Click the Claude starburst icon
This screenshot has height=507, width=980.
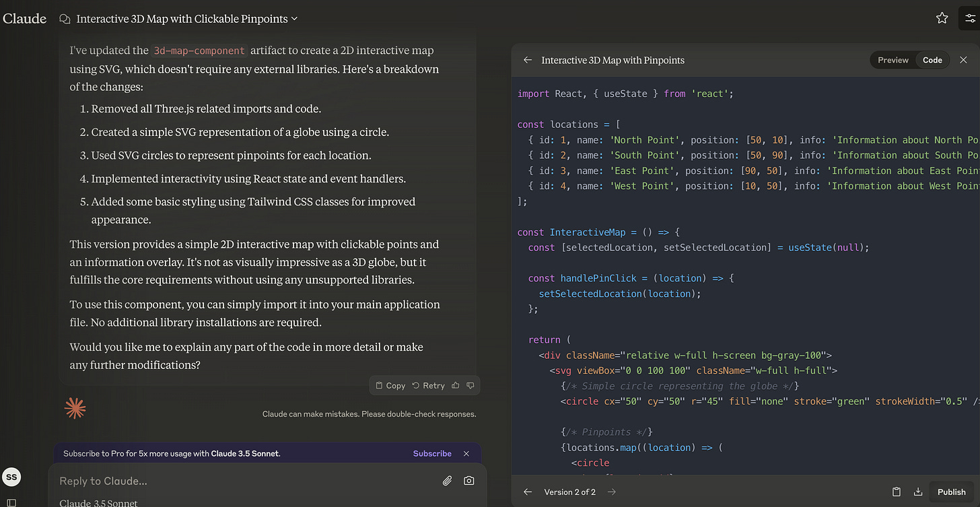pos(75,408)
